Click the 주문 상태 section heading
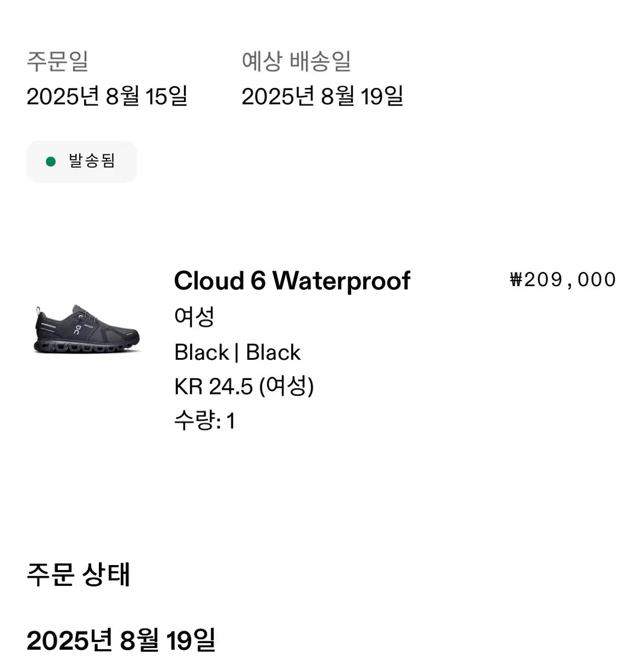The height and width of the screenshot is (659, 644). tap(79, 575)
